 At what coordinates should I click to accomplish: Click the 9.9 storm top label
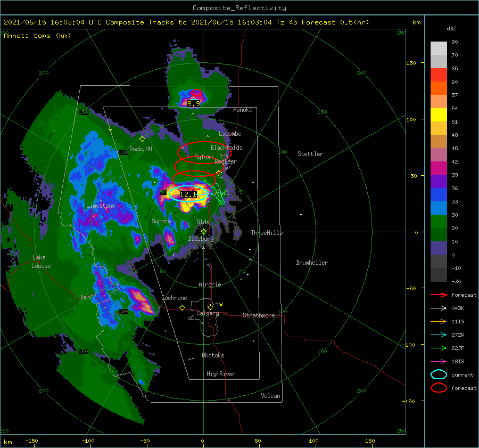(x=194, y=104)
